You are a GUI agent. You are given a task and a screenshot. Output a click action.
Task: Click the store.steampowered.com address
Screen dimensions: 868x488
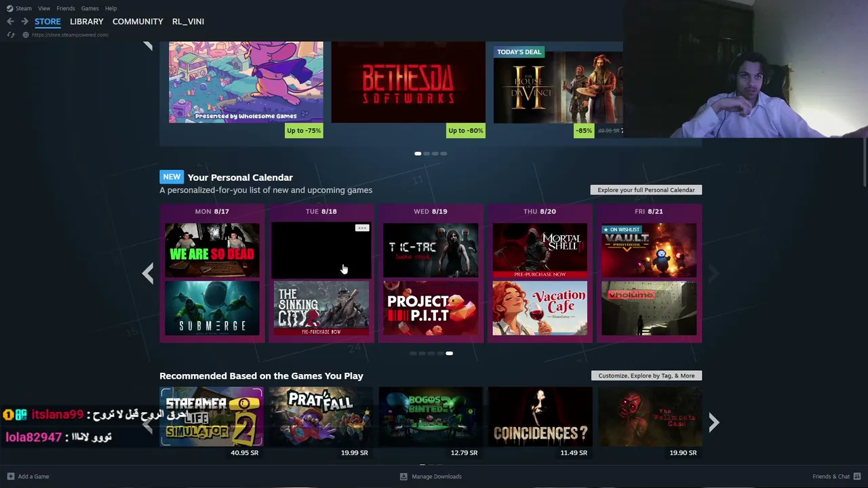(x=70, y=35)
